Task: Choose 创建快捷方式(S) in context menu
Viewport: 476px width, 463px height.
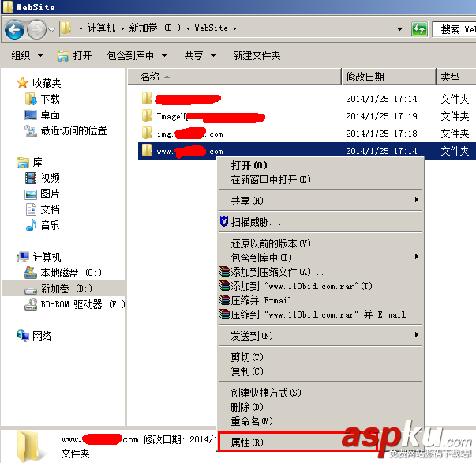Action: 320,393
